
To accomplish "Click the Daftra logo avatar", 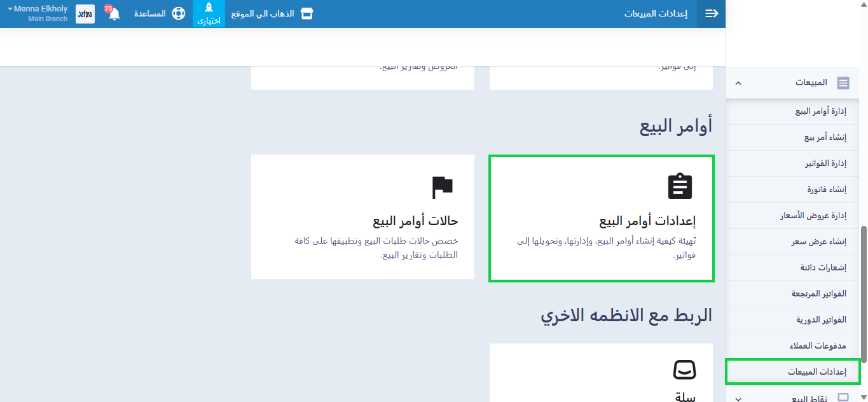I will click(x=85, y=14).
